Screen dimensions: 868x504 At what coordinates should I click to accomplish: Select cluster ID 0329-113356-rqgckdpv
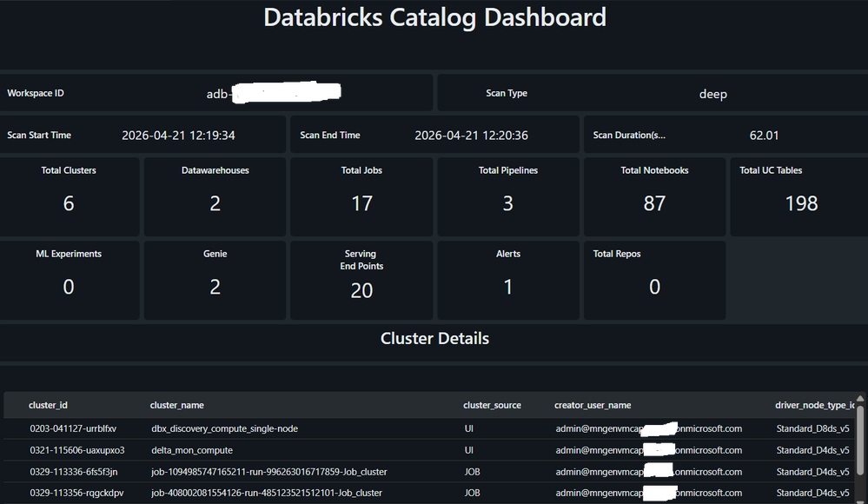77,493
